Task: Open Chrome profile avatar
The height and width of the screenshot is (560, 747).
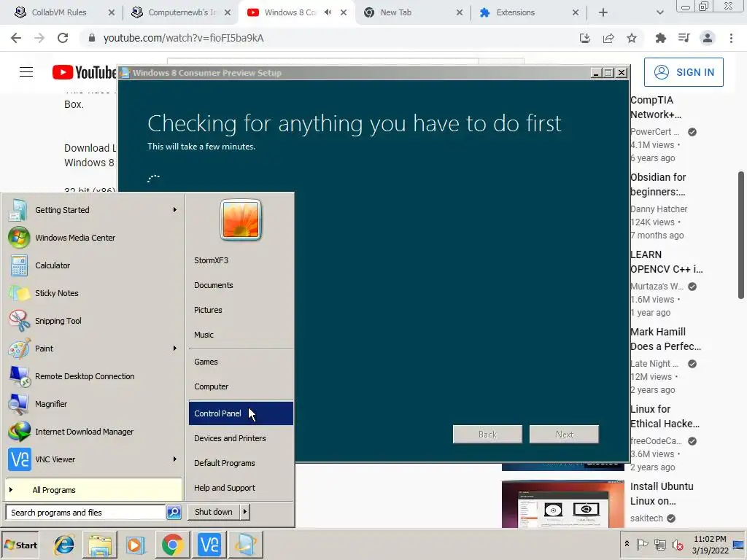Action: click(x=708, y=38)
